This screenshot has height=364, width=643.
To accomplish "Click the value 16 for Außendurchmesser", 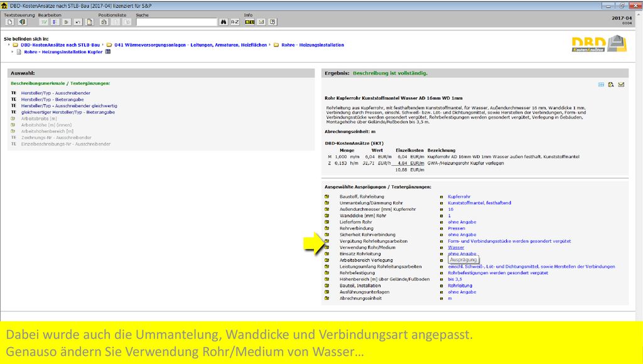I will coord(450,210).
